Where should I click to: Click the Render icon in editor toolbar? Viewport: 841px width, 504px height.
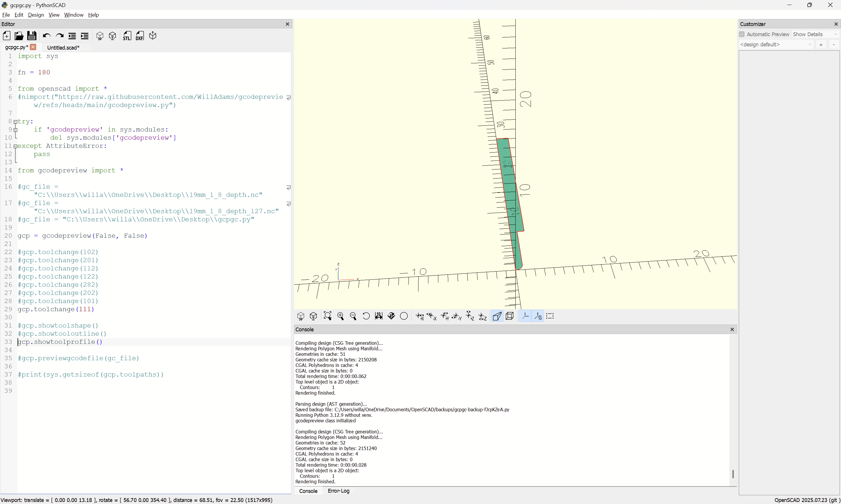coord(112,36)
